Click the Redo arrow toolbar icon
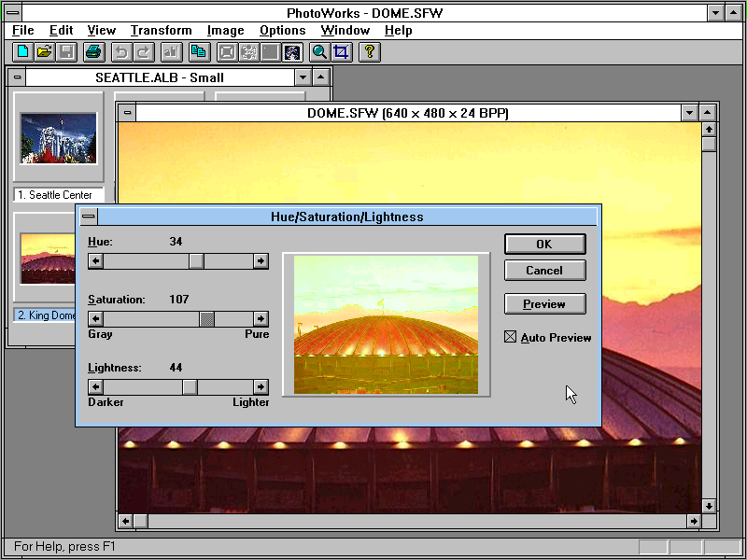The height and width of the screenshot is (560, 747). click(144, 52)
